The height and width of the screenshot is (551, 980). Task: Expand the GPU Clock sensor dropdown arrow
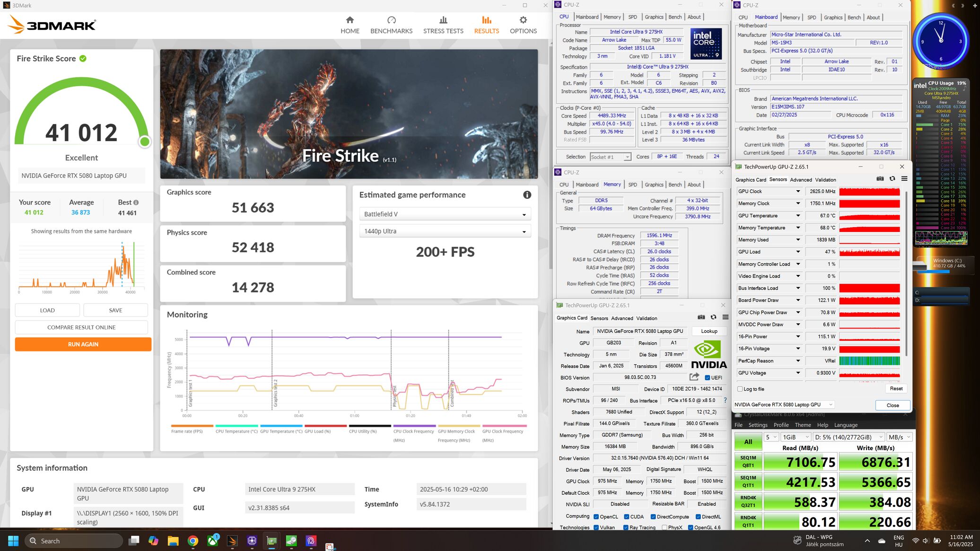pos(798,191)
